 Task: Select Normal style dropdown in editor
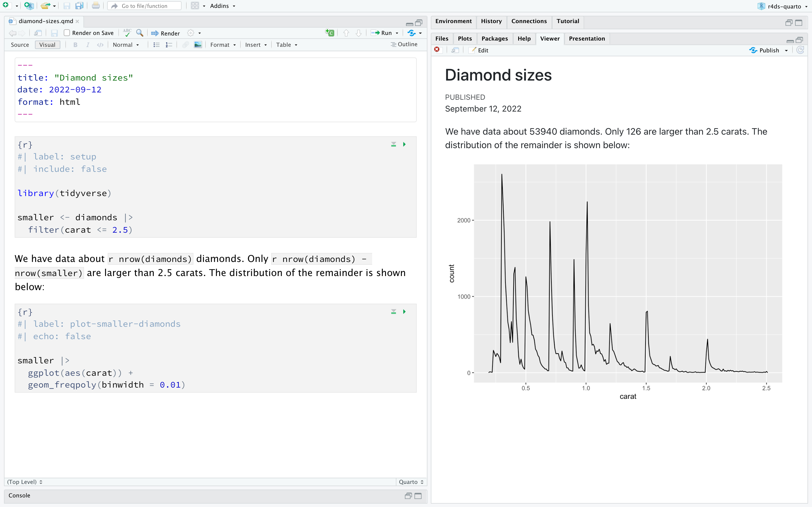(x=125, y=45)
